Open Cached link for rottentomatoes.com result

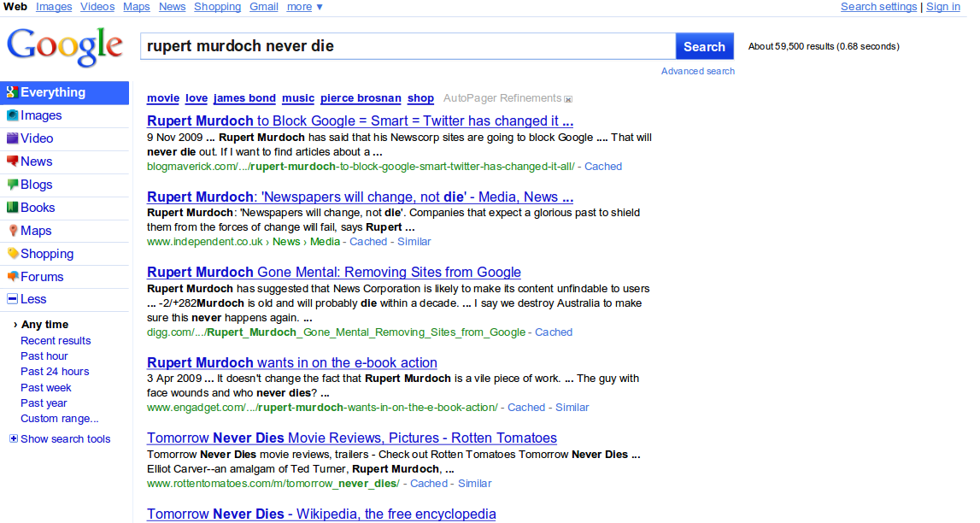[x=429, y=484]
